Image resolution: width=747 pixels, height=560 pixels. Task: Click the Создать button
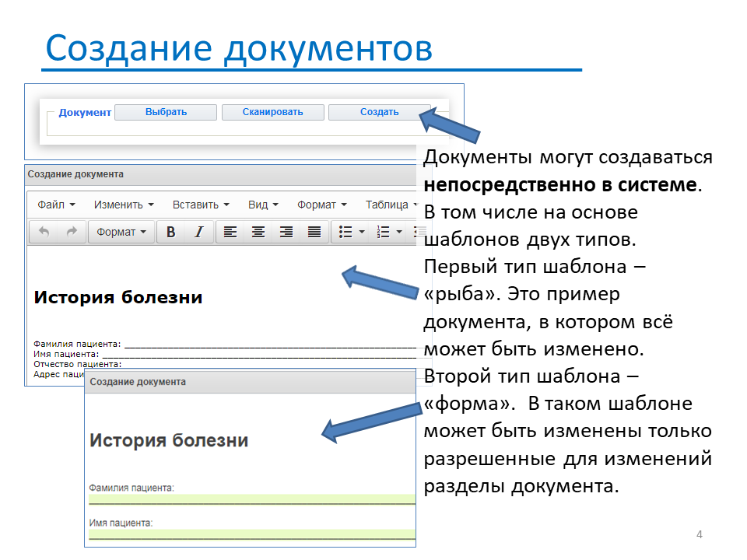(380, 112)
